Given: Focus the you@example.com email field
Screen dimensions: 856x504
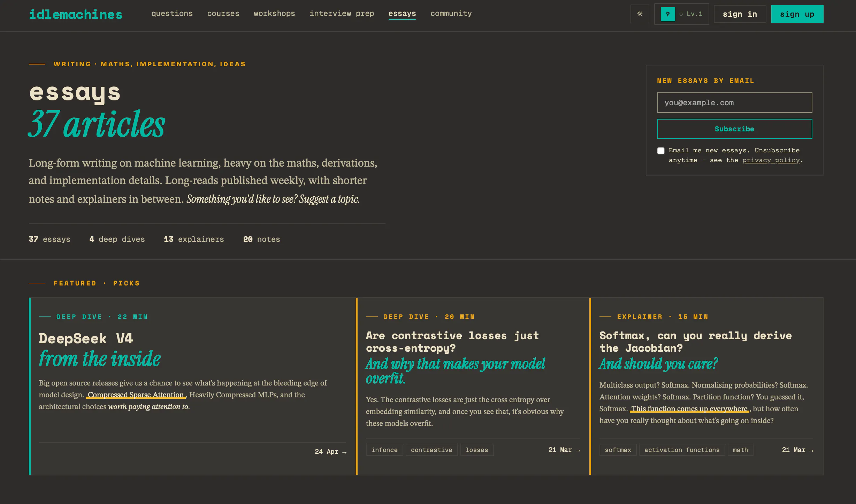Looking at the screenshot, I should pyautogui.click(x=735, y=102).
